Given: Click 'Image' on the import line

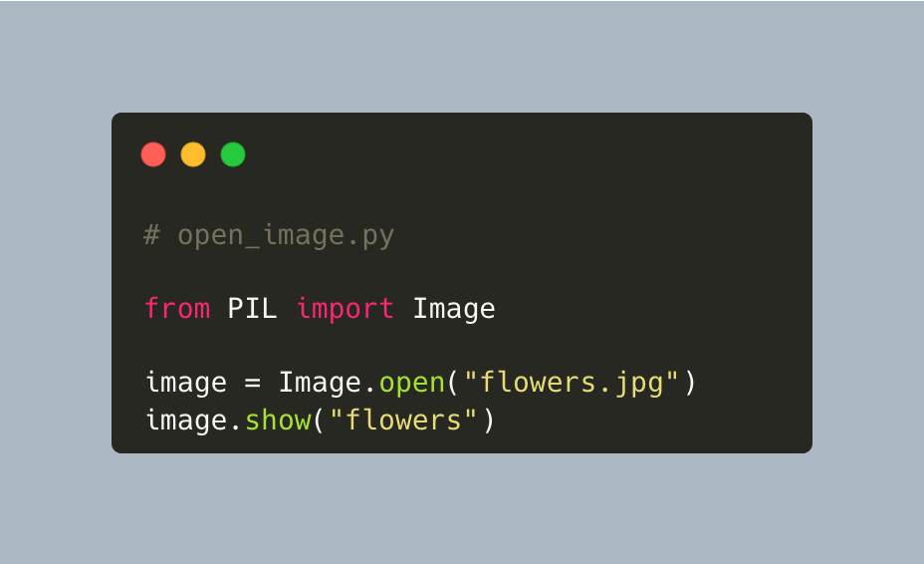Looking at the screenshot, I should click(454, 310).
